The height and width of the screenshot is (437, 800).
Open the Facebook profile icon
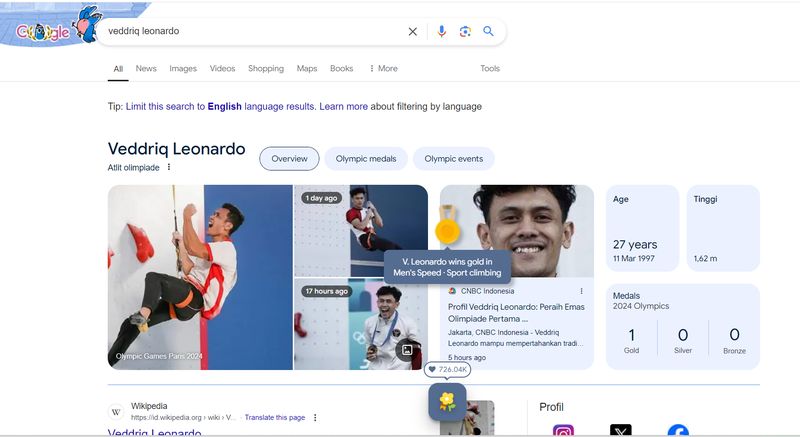pyautogui.click(x=678, y=431)
